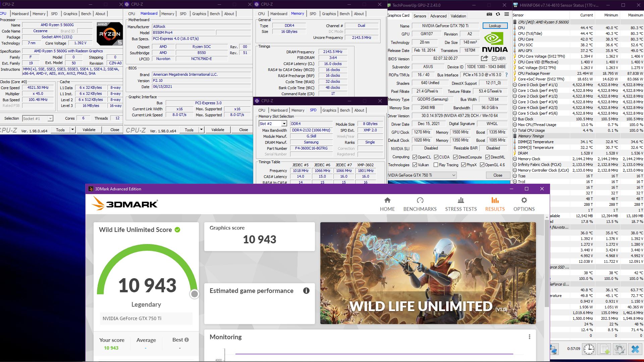
Task: Switch to Validation tab in GPU-Z
Action: (458, 16)
